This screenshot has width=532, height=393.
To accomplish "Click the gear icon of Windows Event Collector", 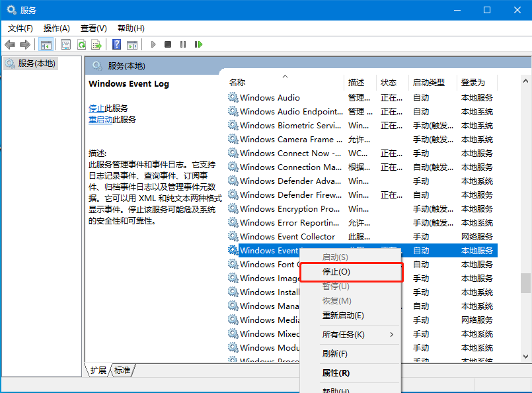I will tap(233, 236).
